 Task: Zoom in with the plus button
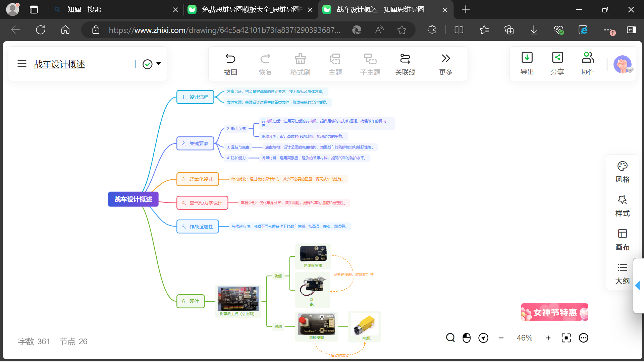click(x=548, y=338)
